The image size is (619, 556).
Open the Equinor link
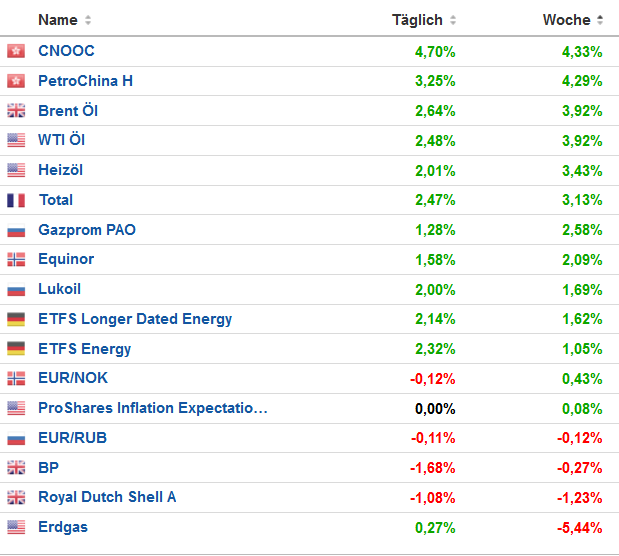point(66,259)
